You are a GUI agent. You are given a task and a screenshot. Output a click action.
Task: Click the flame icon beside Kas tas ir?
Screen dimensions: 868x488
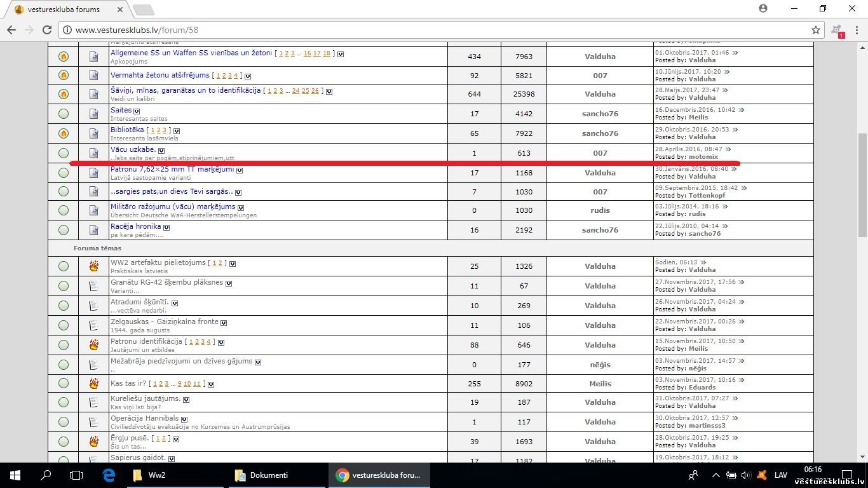point(94,383)
